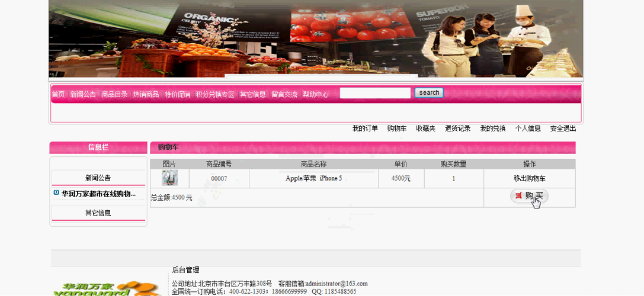Click the 单价 column header
This screenshot has width=644, height=296.
(401, 164)
